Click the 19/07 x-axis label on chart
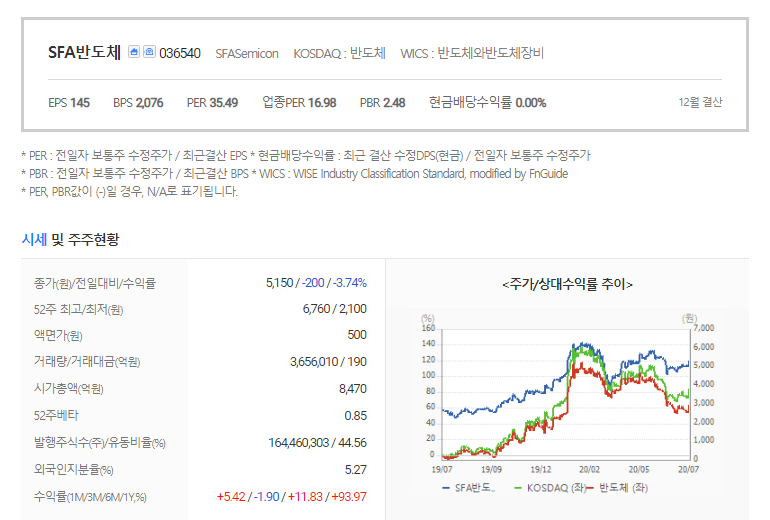Image resolution: width=770 pixels, height=520 pixels. 442,469
